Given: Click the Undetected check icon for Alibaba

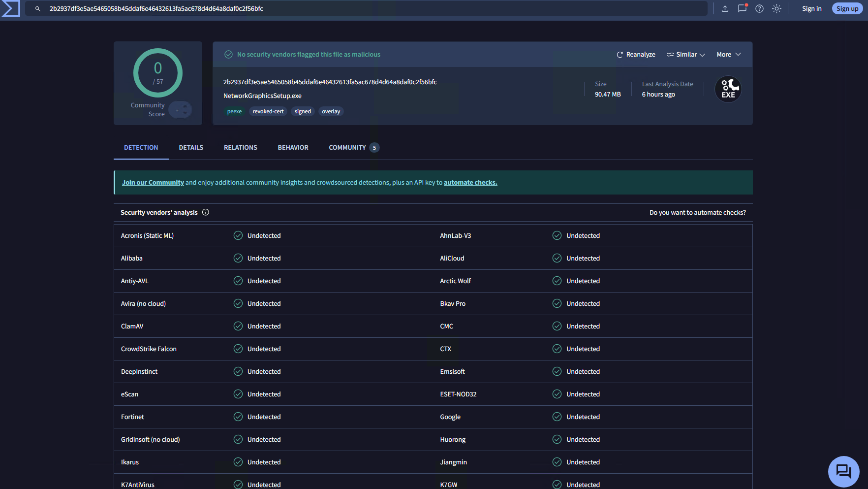Looking at the screenshot, I should point(238,258).
